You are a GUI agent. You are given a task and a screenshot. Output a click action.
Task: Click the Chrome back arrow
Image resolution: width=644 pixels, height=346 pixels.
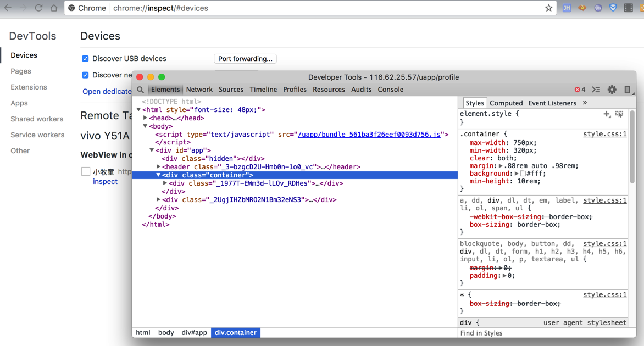point(7,8)
